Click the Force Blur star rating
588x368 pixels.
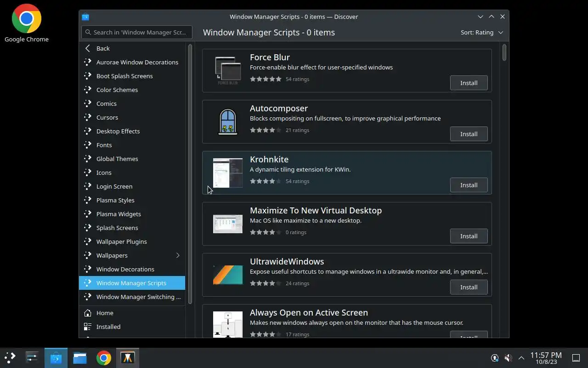tap(266, 79)
